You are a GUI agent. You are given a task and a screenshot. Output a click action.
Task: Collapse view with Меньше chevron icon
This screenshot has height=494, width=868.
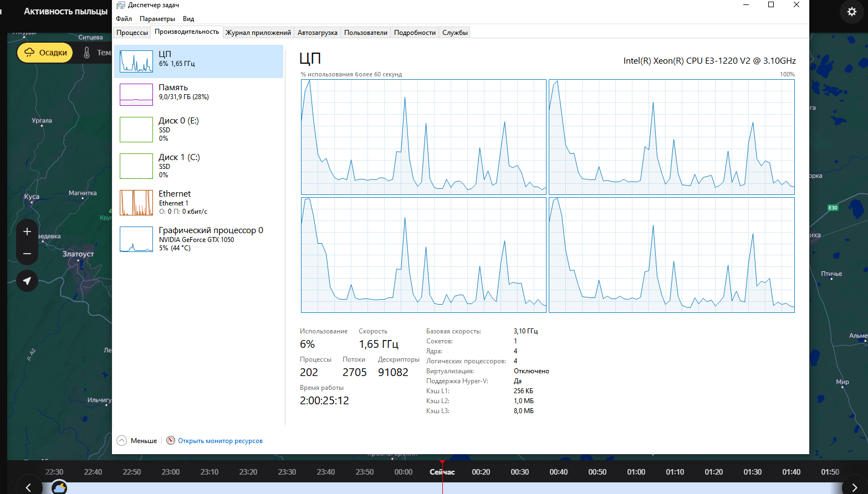[122, 441]
